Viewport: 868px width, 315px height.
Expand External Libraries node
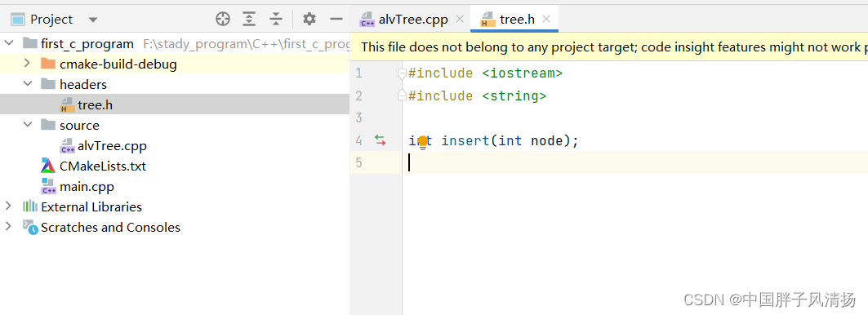tap(7, 206)
